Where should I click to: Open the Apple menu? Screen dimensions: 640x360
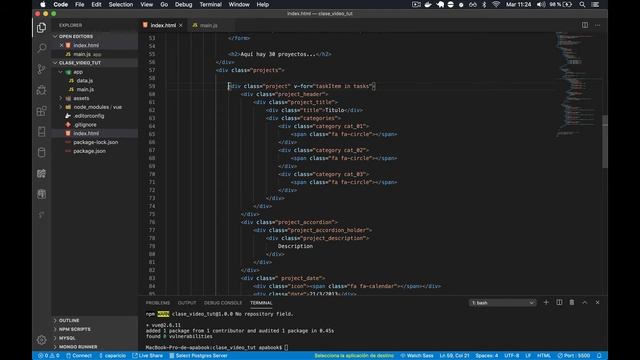(x=43, y=4)
